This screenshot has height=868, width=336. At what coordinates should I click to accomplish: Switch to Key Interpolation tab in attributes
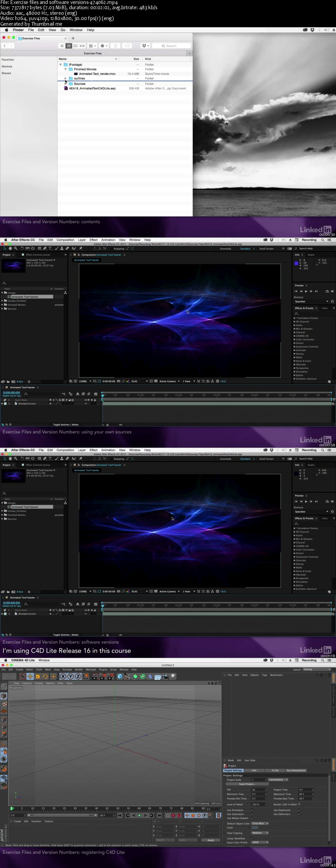click(296, 770)
